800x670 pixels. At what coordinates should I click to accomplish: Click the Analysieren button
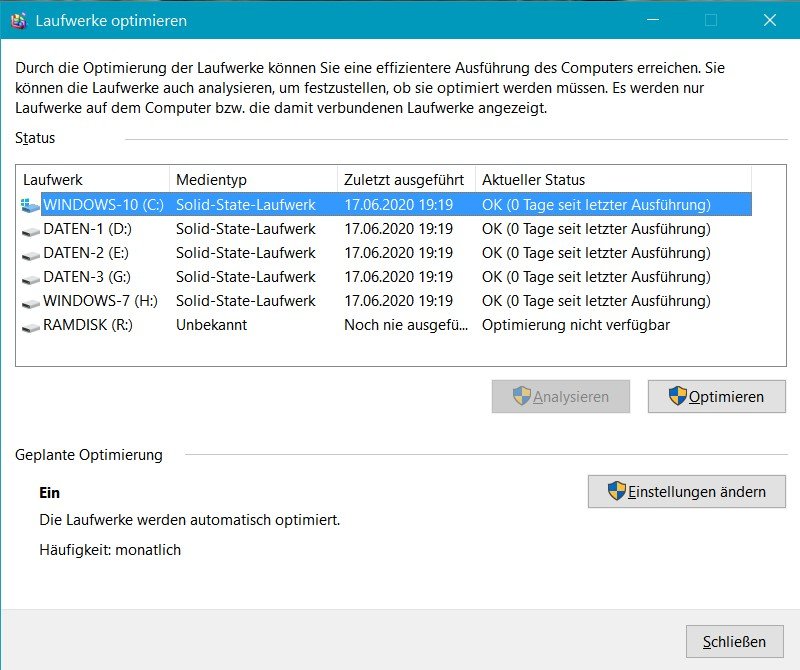coord(561,396)
